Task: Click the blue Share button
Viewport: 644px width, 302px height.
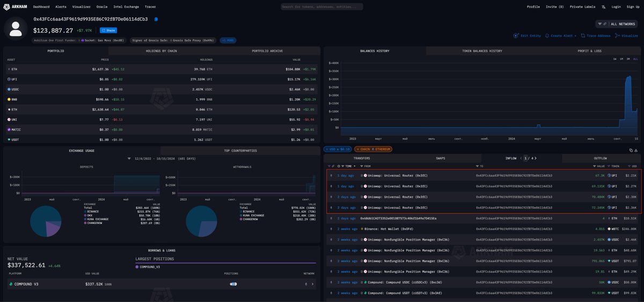Action: [108, 31]
